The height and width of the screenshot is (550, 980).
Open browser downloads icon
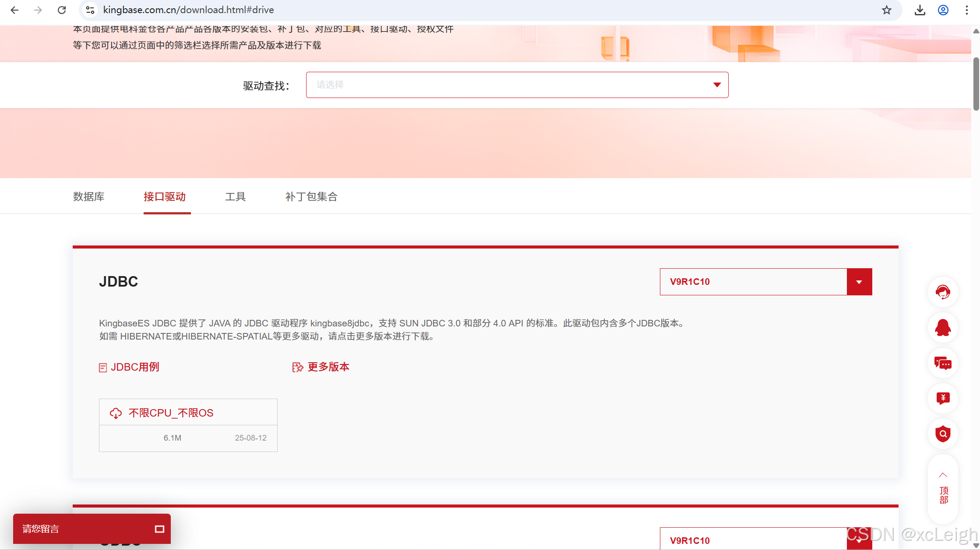click(920, 10)
